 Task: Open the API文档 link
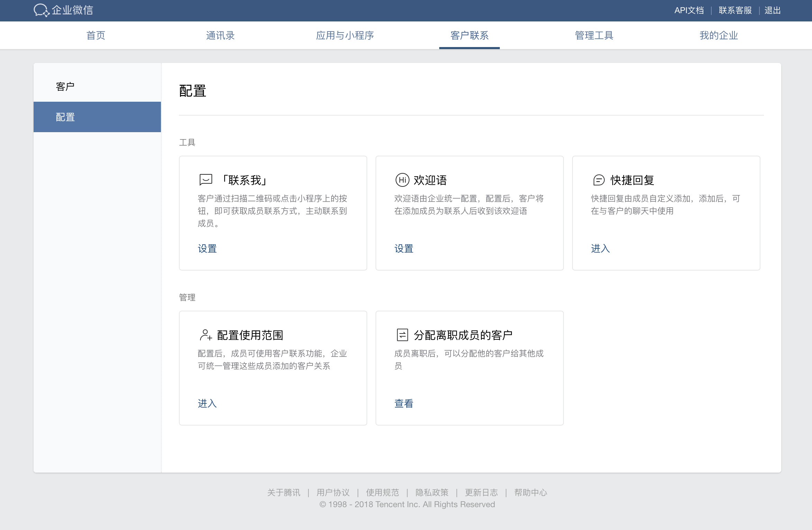689,10
